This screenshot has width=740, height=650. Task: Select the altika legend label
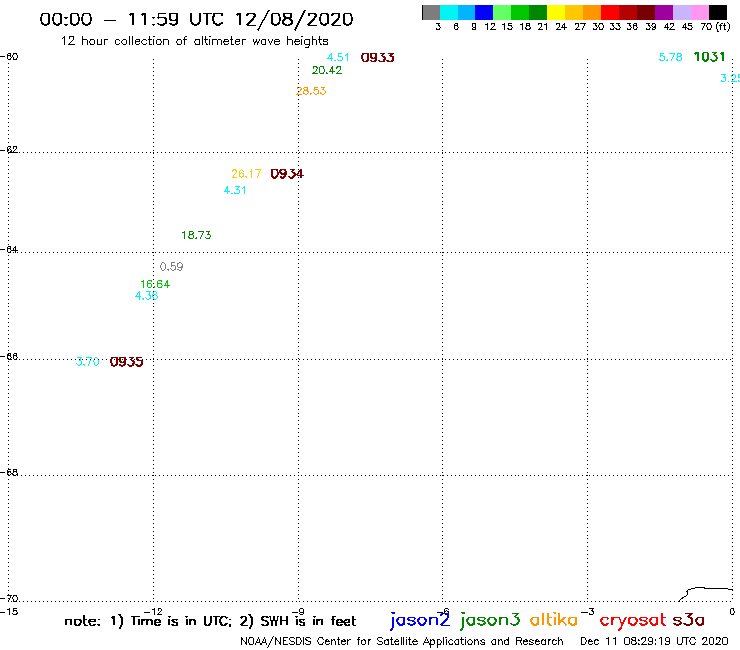554,619
